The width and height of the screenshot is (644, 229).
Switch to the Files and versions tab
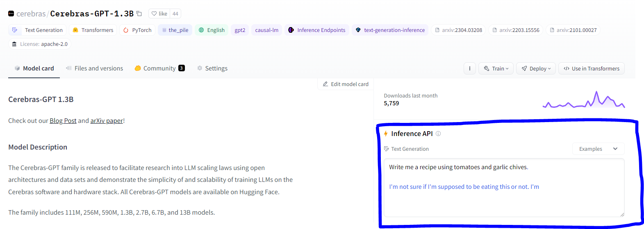(x=94, y=68)
